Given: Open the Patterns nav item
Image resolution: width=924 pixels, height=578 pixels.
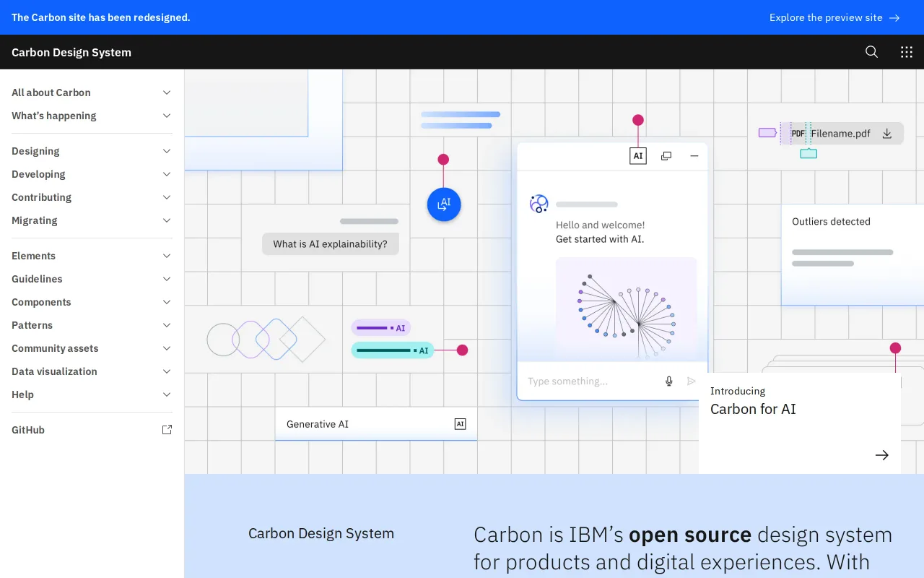Looking at the screenshot, I should [x=92, y=325].
